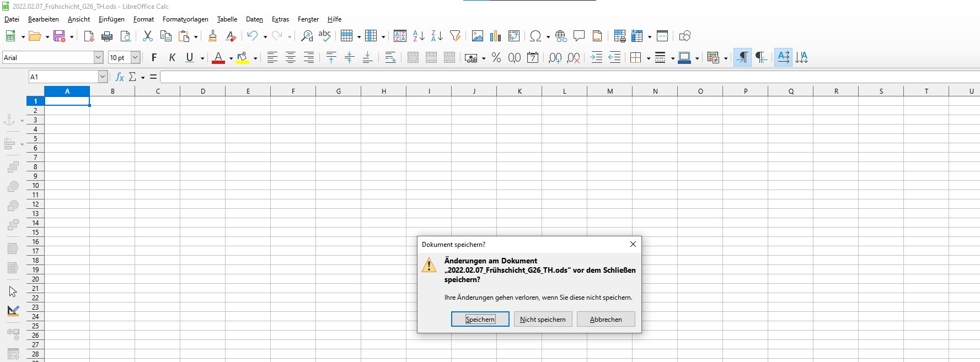
Task: Click Abbrechen in the save dialog
Action: 606,319
